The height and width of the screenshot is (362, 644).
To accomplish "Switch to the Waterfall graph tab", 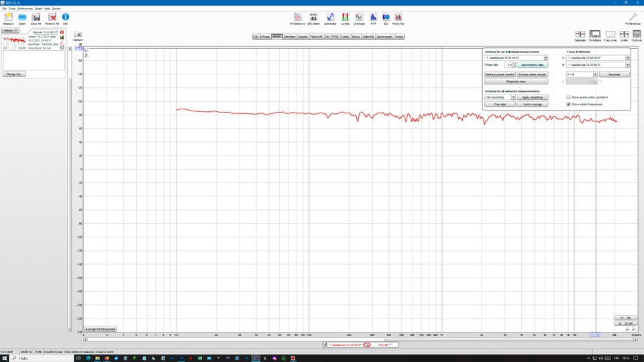I will tap(368, 37).
